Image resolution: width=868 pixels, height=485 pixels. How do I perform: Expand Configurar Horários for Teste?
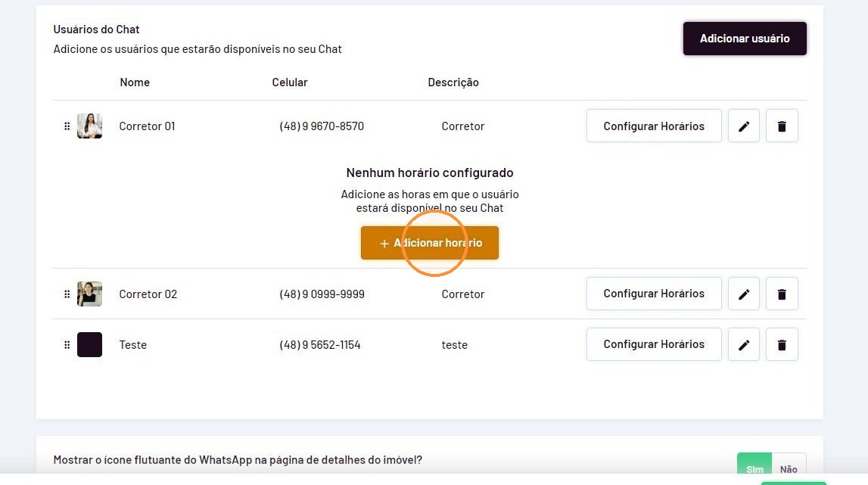(x=654, y=344)
